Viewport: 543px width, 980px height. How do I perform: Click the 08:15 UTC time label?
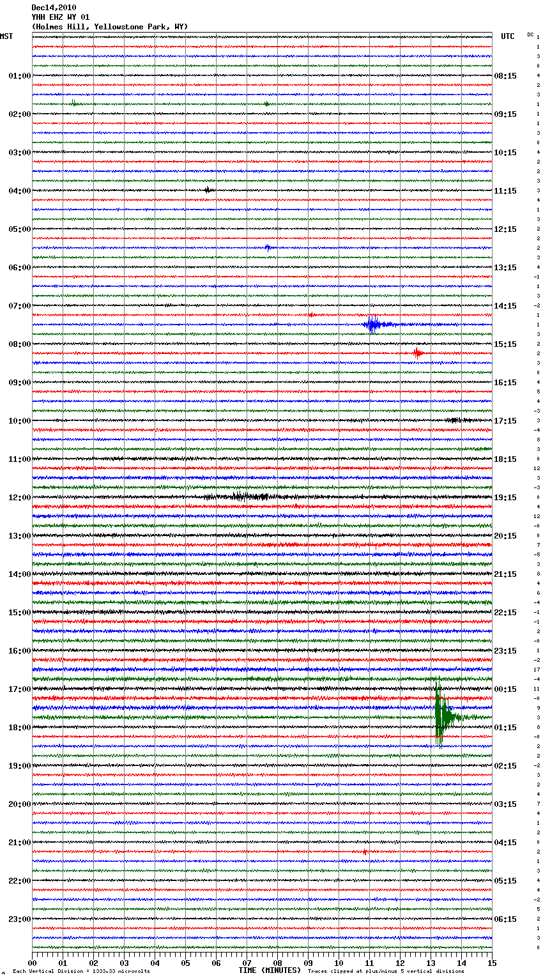505,76
